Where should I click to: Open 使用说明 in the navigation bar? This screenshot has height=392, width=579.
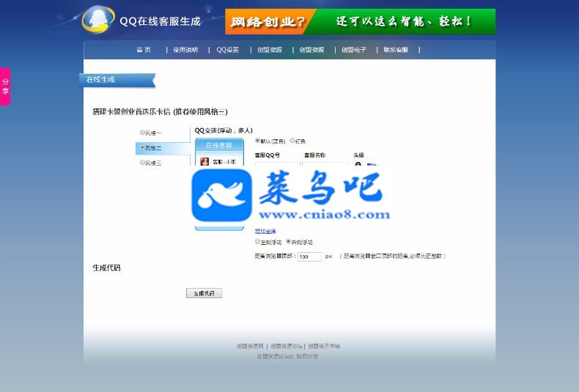point(185,50)
